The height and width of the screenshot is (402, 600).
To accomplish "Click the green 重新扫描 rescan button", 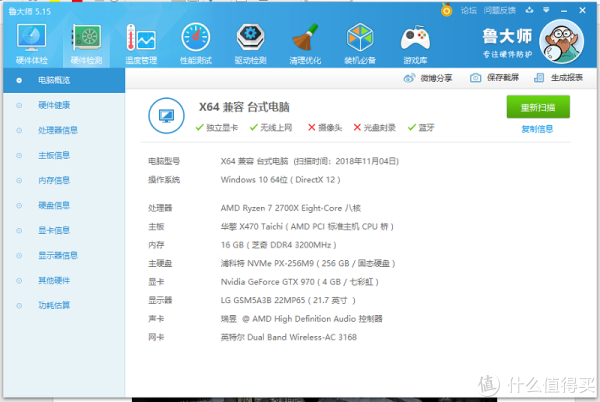I will [538, 107].
